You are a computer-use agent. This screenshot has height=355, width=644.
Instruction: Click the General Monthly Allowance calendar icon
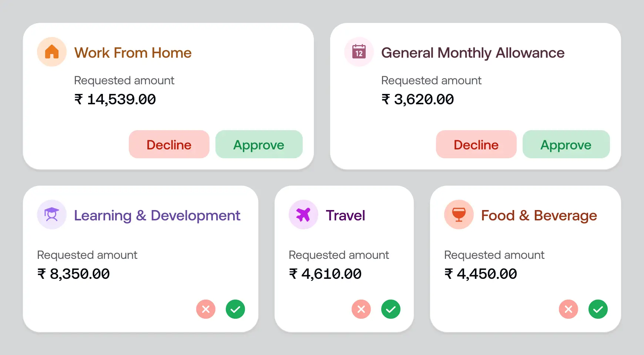click(x=359, y=52)
